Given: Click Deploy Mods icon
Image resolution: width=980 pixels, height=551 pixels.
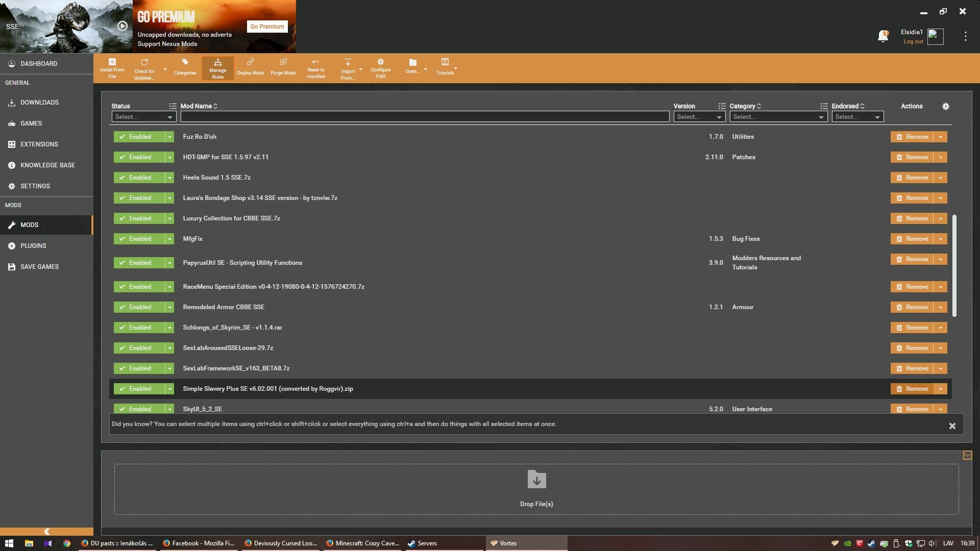Looking at the screenshot, I should point(250,62).
